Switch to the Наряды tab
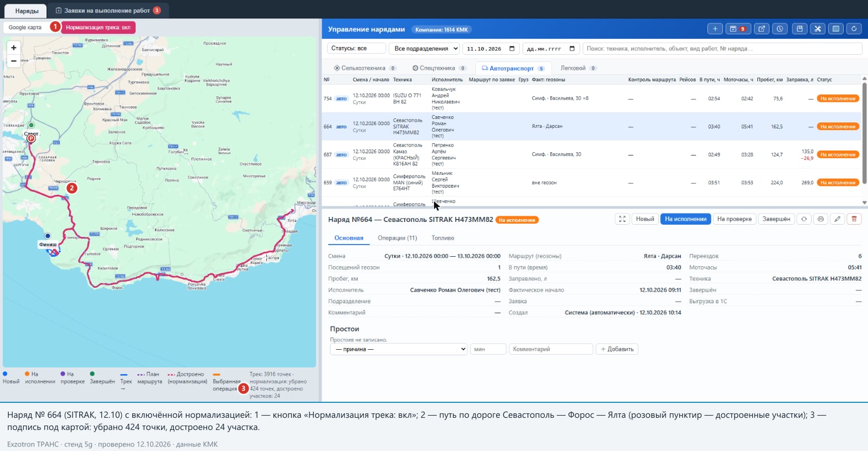The height and width of the screenshot is (451, 868). [x=27, y=11]
